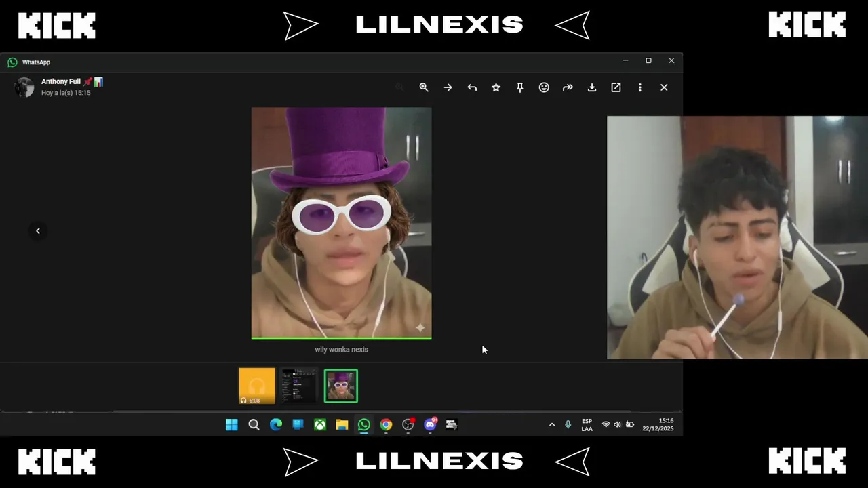Switch to Google Chrome on the taskbar

coord(386,425)
